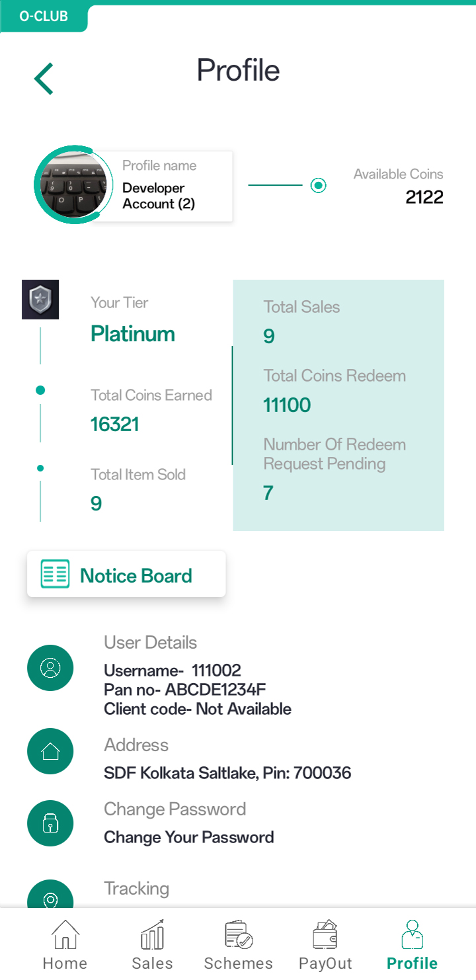Open the Notice Board button
476x980 pixels.
point(126,575)
